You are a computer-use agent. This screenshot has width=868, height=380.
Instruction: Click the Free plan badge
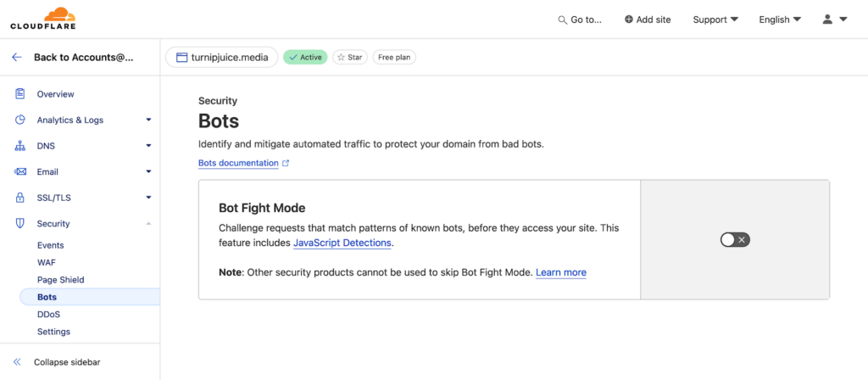[x=394, y=57]
